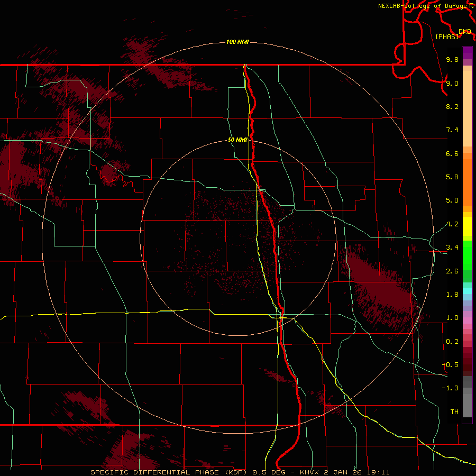Image resolution: width=476 pixels, height=476 pixels.
Task: Click the yellow segment of the color bar
Action: (x=467, y=226)
